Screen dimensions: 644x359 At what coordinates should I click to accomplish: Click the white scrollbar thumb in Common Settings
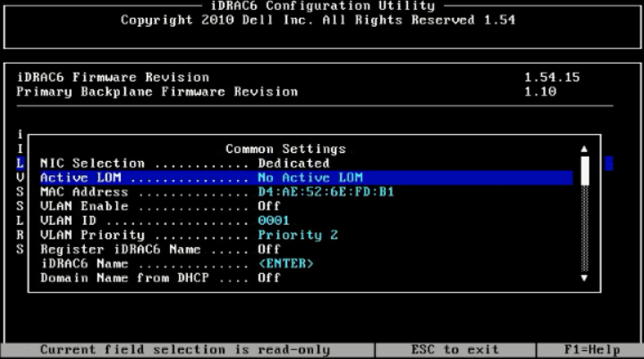point(585,171)
